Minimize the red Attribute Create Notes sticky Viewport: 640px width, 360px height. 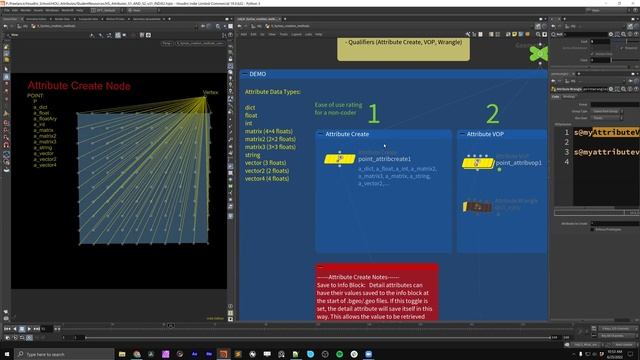(x=320, y=267)
